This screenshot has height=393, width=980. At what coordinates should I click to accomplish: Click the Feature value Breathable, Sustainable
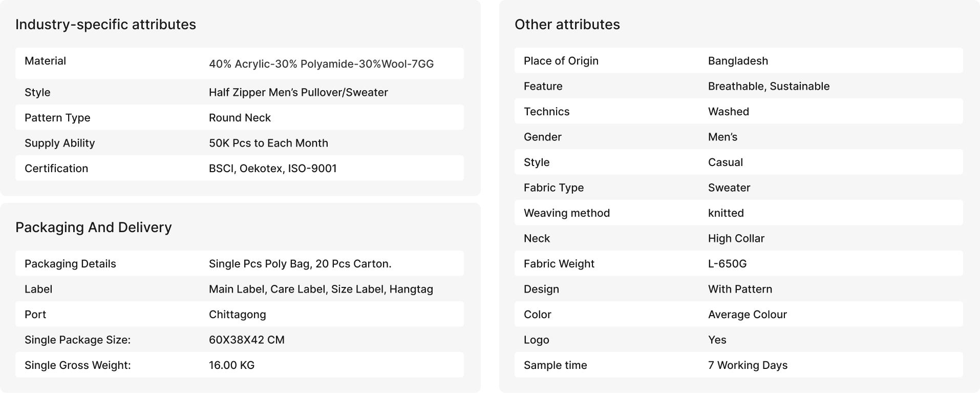click(x=769, y=86)
